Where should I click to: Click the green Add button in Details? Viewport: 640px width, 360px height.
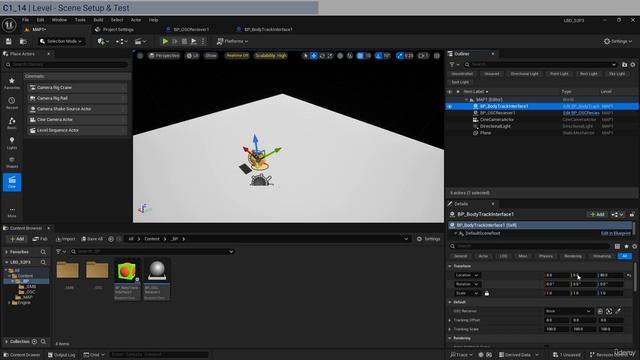click(597, 214)
